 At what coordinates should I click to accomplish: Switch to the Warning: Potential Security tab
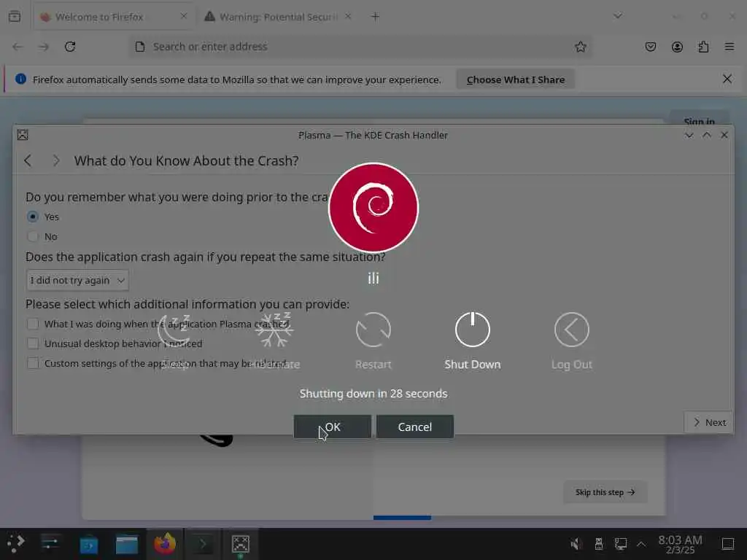coord(278,17)
